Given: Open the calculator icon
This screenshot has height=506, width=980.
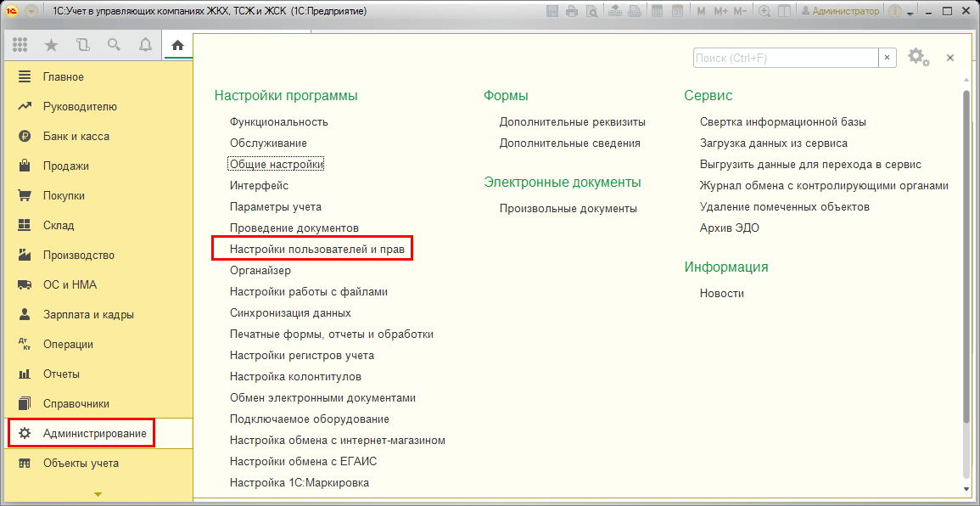Looking at the screenshot, I should click(657, 11).
